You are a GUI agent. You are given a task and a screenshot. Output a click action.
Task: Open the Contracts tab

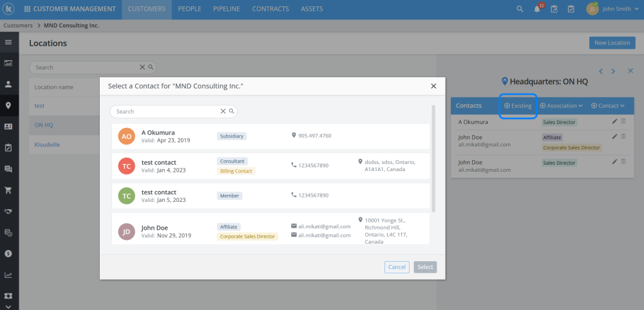[x=270, y=9]
